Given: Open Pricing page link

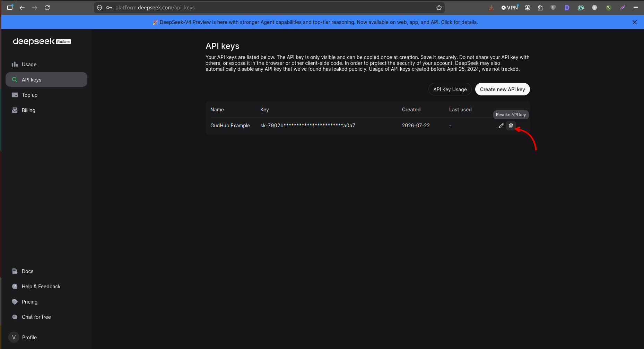Looking at the screenshot, I should 46,302.
